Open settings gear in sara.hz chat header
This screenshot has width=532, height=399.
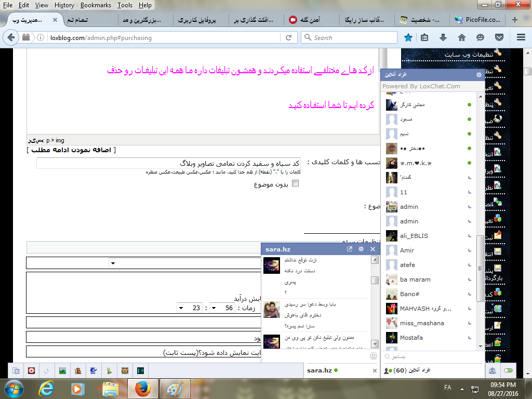tap(361, 249)
